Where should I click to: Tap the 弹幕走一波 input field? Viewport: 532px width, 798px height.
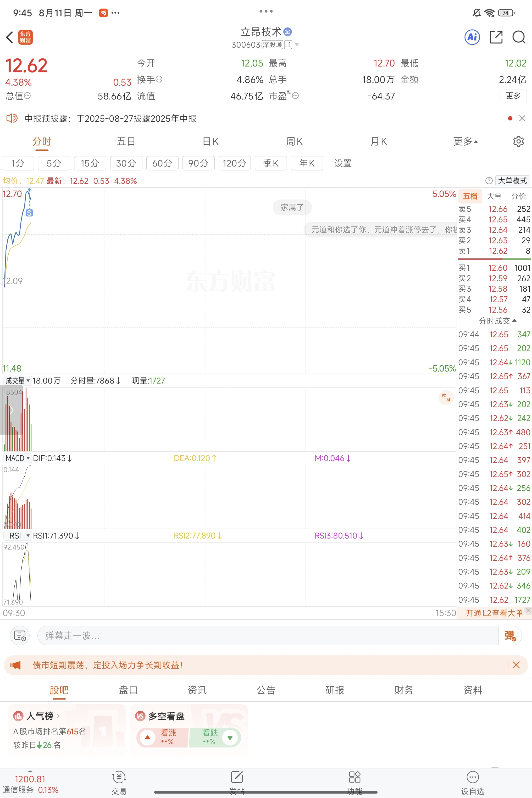click(x=268, y=635)
